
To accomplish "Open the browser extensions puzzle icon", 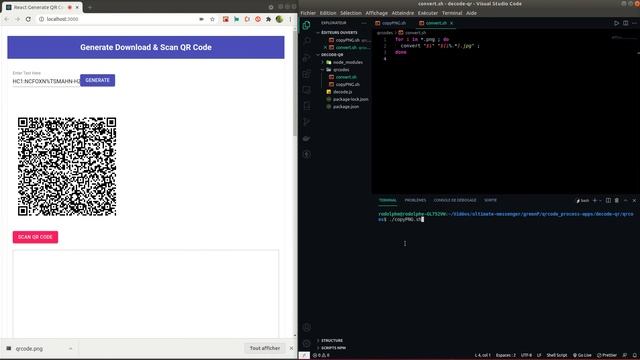I will click(268, 19).
